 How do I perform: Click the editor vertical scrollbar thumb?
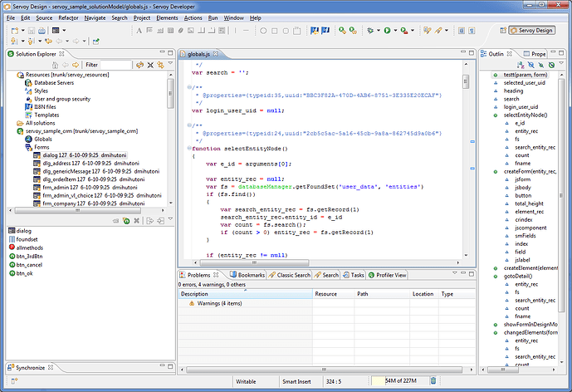click(466, 81)
